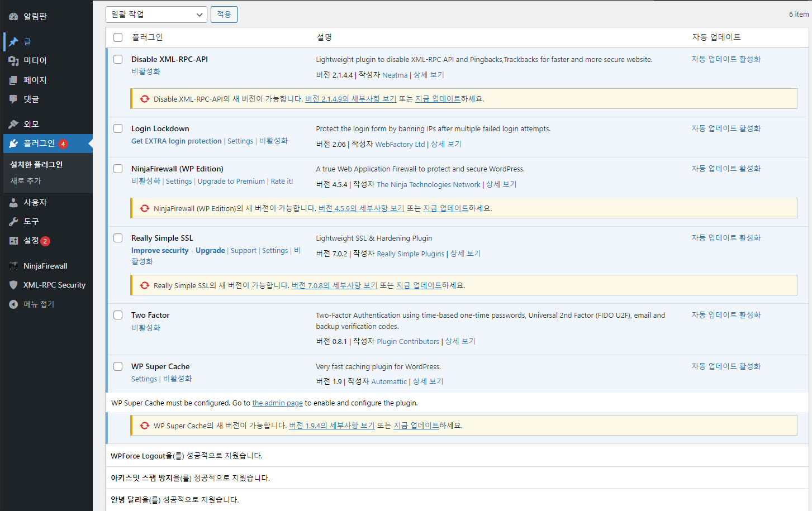Click NinjaFirewall Rate it! link
The image size is (812, 511).
coord(282,182)
